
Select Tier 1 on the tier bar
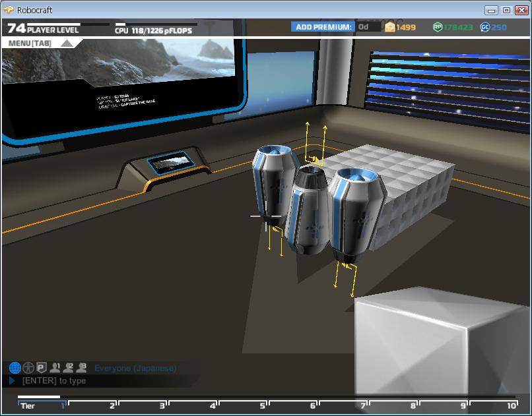click(42, 405)
